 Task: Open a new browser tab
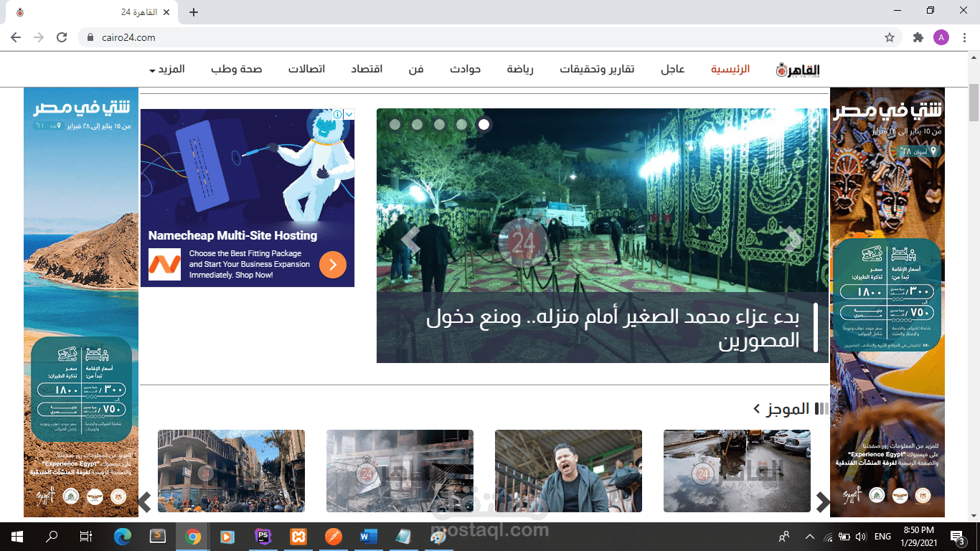pos(193,12)
